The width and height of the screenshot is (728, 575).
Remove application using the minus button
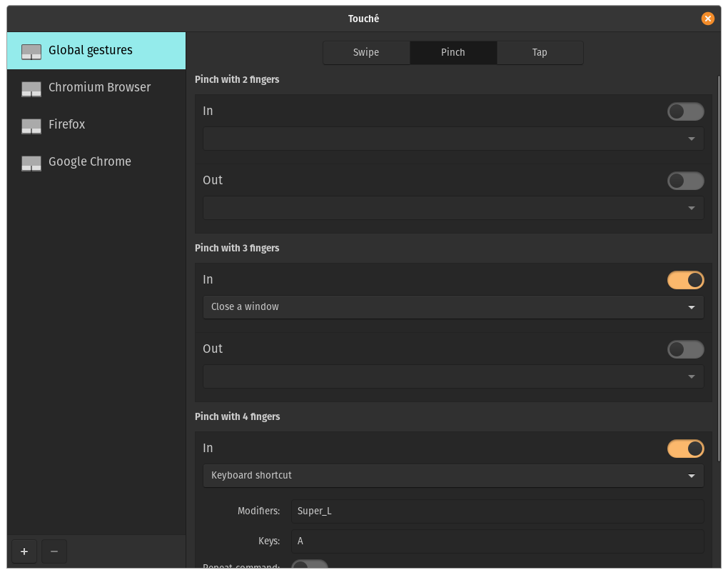[54, 551]
